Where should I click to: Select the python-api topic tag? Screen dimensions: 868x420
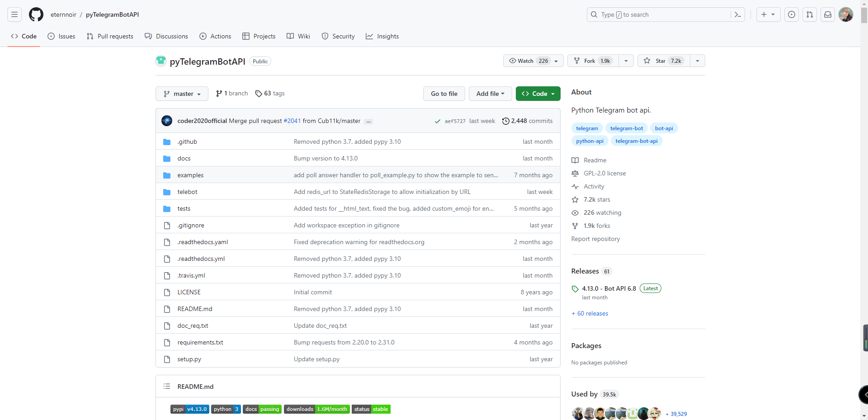coord(590,141)
